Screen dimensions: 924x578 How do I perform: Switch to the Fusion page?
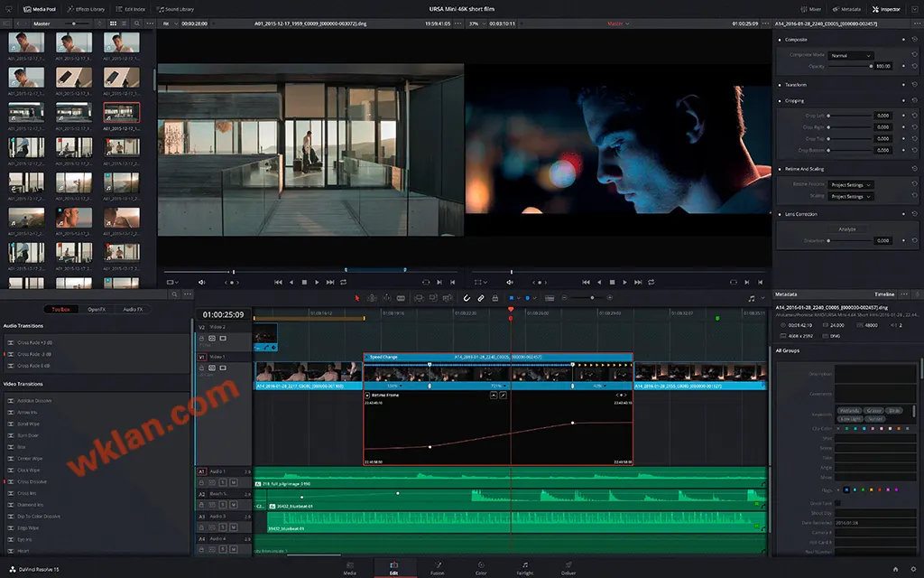point(438,568)
